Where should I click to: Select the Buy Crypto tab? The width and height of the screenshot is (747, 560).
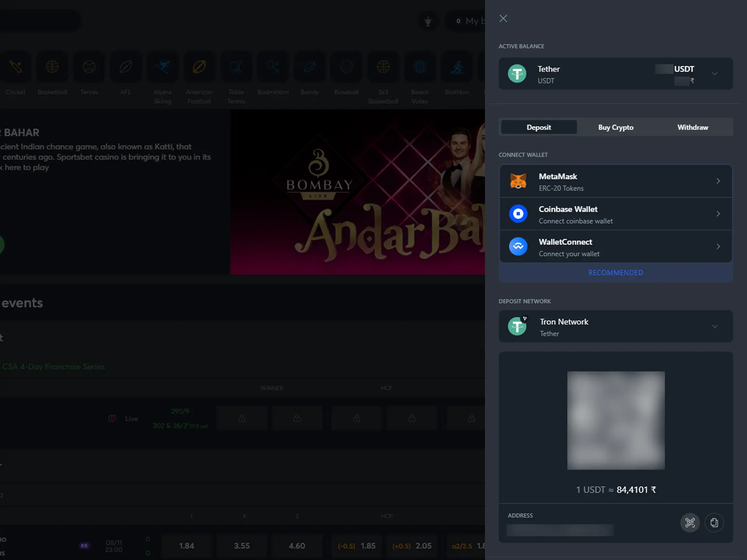[616, 127]
